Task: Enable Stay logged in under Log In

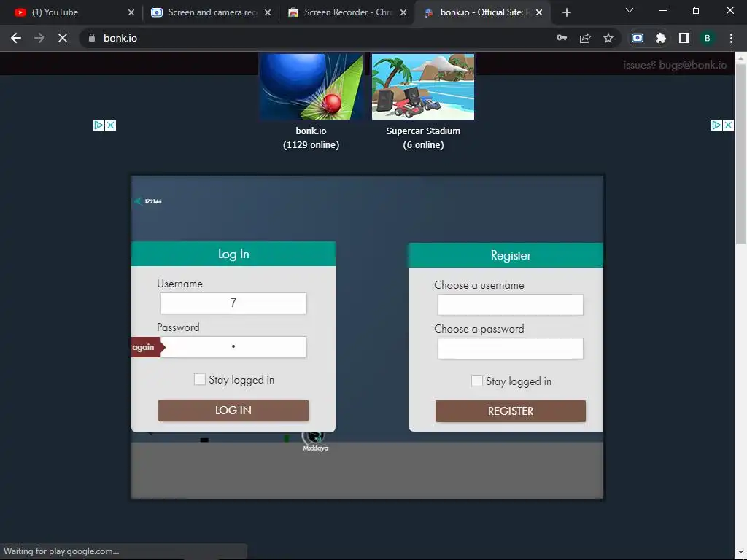Action: tap(200, 379)
